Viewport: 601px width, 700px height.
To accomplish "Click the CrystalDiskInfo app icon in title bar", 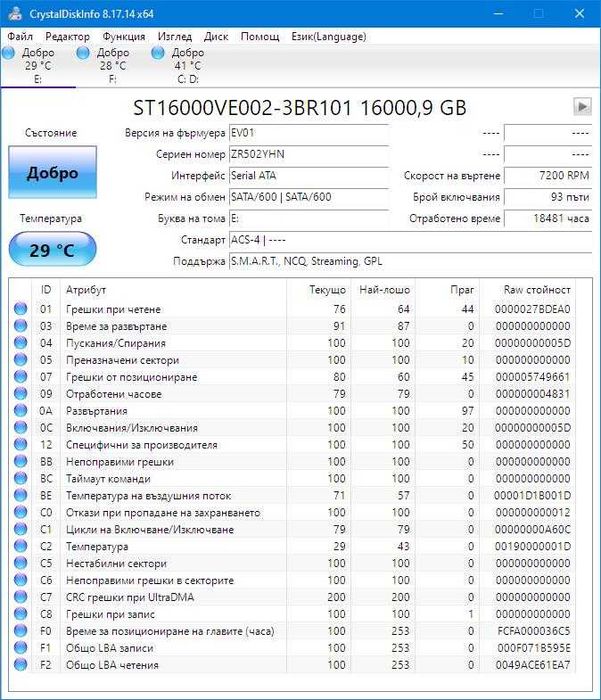I will [x=16, y=13].
